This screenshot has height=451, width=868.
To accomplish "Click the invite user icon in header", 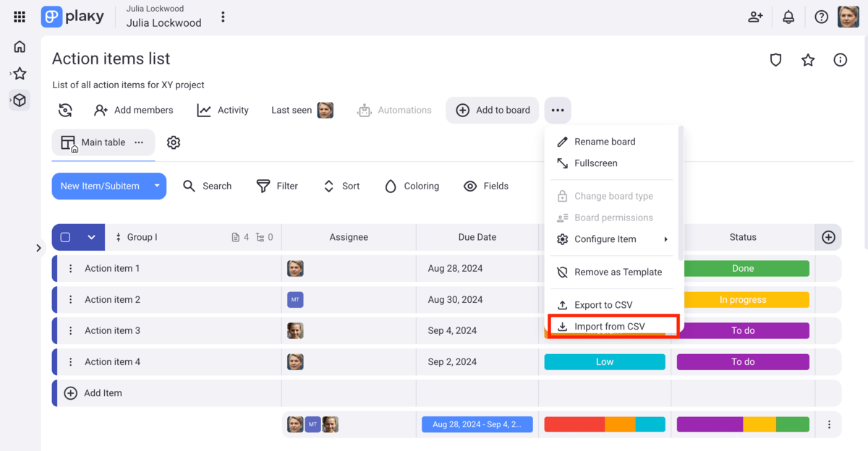I will (x=755, y=17).
